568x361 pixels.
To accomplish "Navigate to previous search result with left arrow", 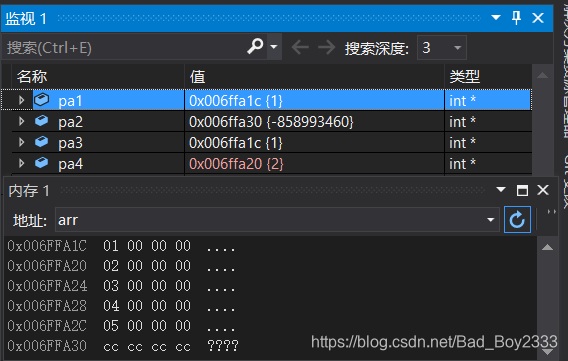I will 300,47.
